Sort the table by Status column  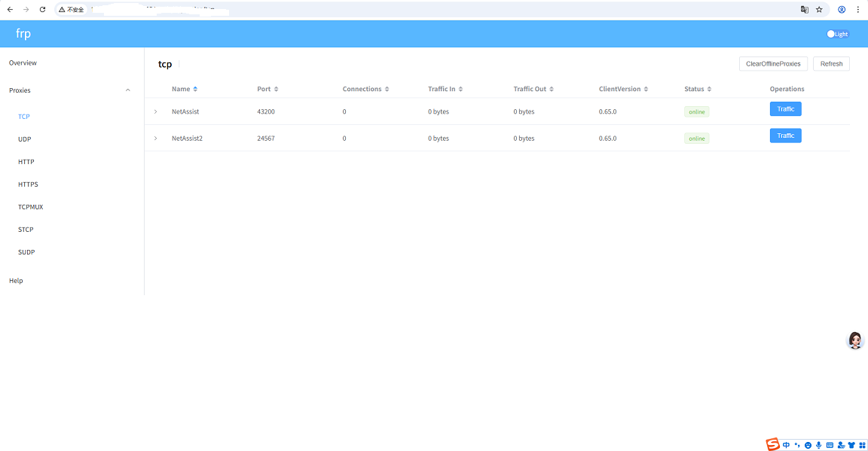(698, 89)
